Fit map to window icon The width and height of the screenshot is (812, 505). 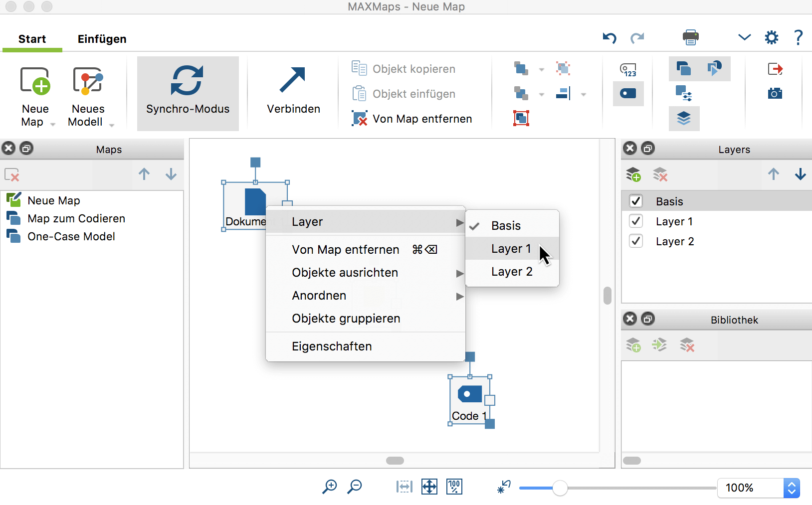coord(429,487)
